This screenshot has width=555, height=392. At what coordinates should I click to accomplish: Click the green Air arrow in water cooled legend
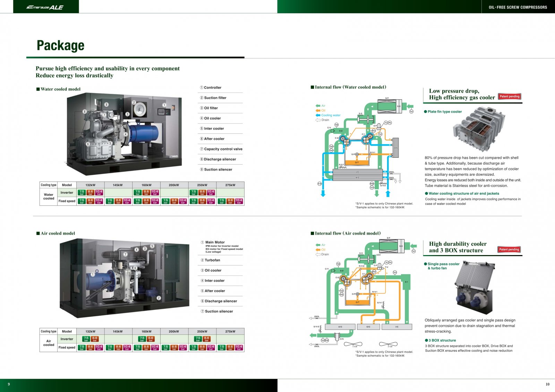(x=318, y=106)
